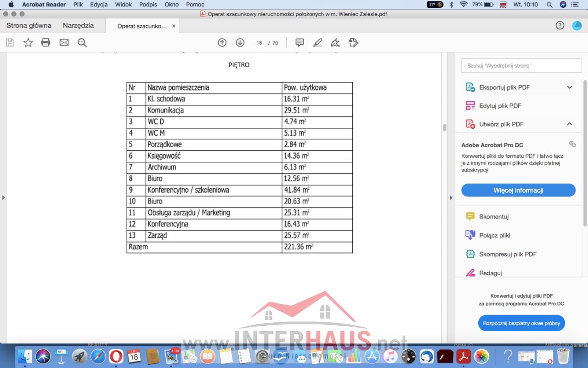Click the Więcej informacji button
Screen dimensions: 588x368
click(x=518, y=190)
